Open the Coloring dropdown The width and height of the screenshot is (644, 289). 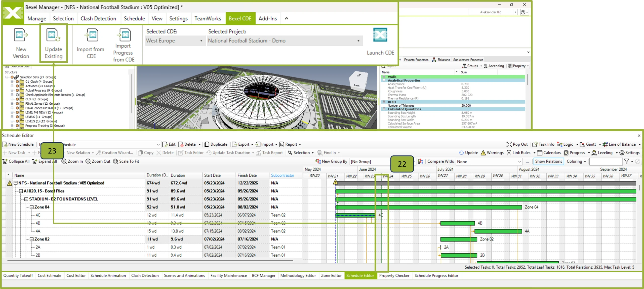(576, 161)
